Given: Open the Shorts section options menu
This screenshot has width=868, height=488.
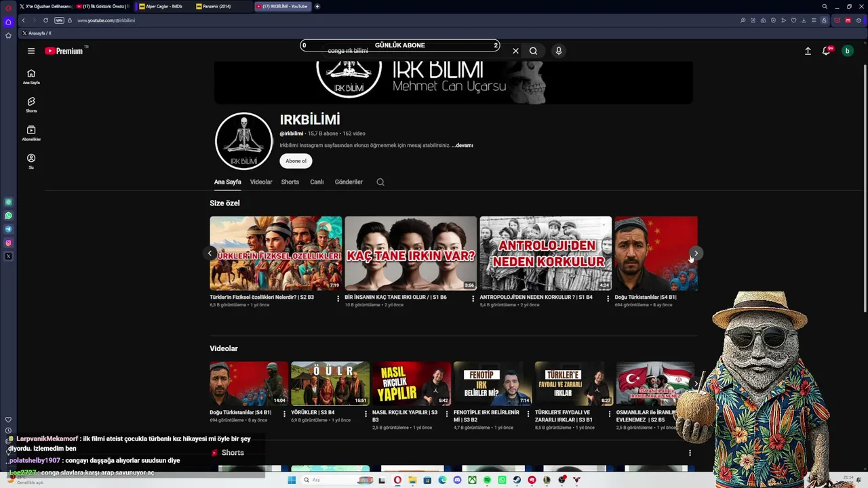Looking at the screenshot, I should tap(690, 453).
